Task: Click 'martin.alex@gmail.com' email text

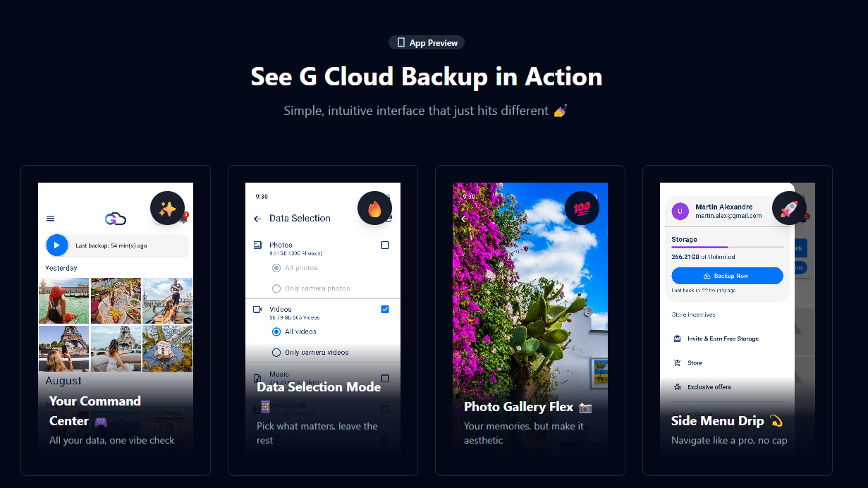Action: [x=728, y=216]
